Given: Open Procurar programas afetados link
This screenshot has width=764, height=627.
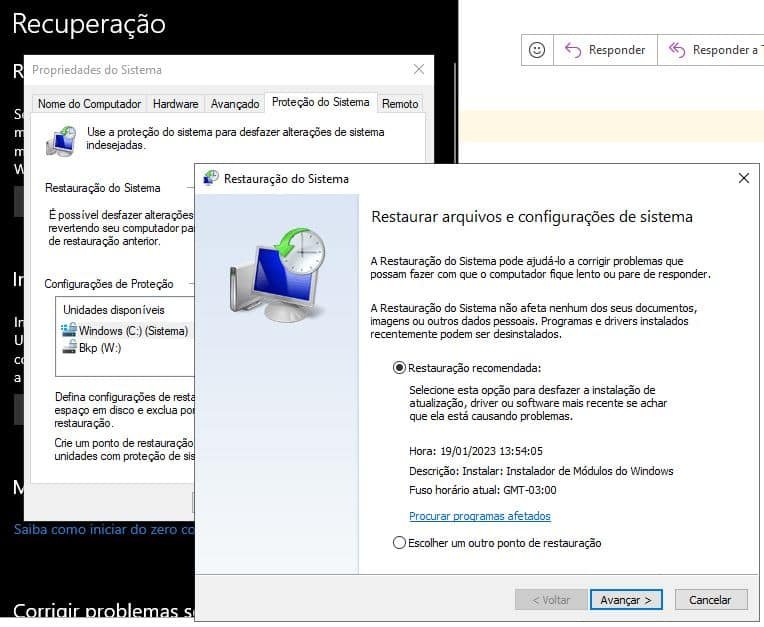Looking at the screenshot, I should coord(479,516).
